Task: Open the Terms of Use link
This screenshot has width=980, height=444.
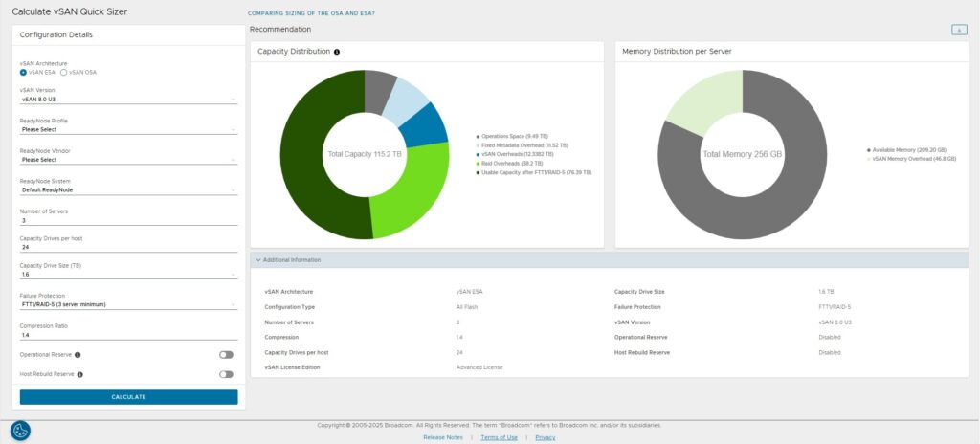Action: [499, 437]
